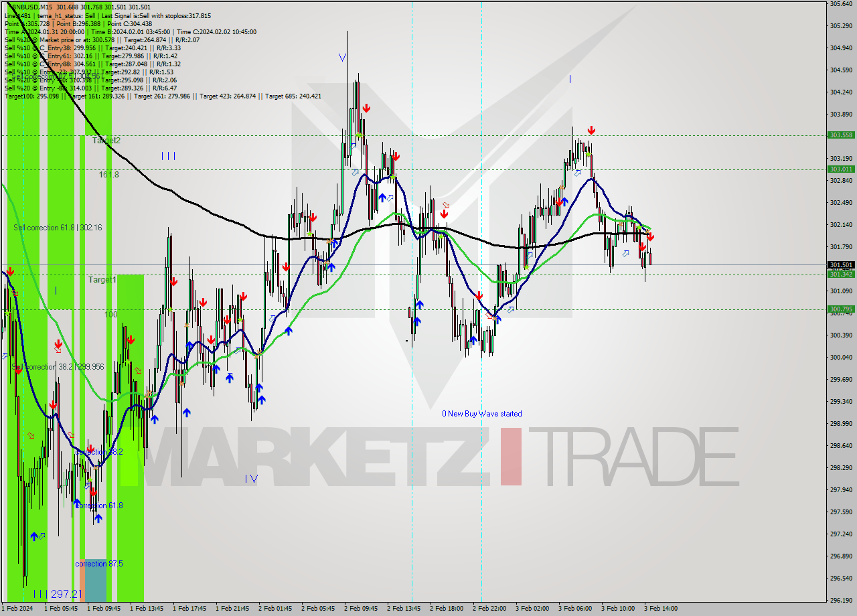
Task: Click the '100' Fibonacci level text
Action: (x=110, y=314)
